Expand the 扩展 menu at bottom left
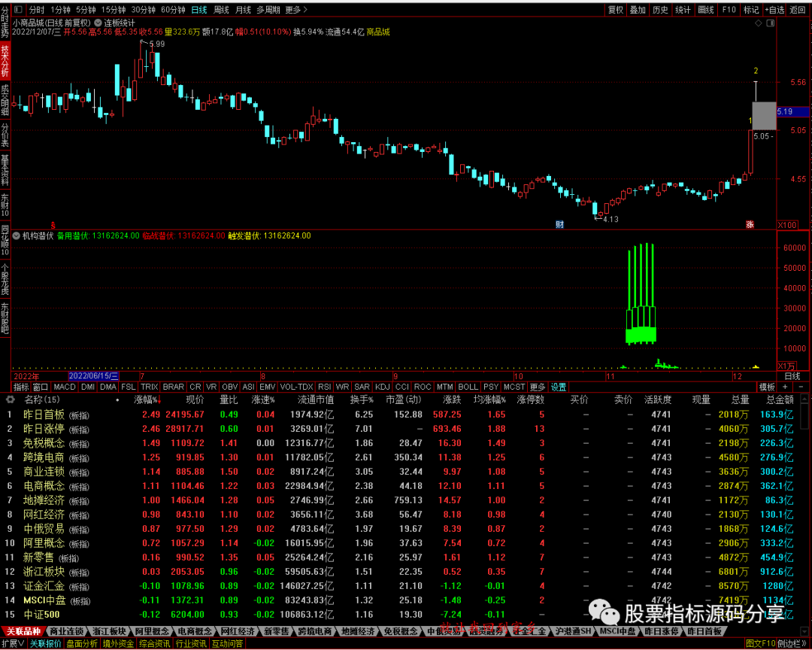 point(13,644)
